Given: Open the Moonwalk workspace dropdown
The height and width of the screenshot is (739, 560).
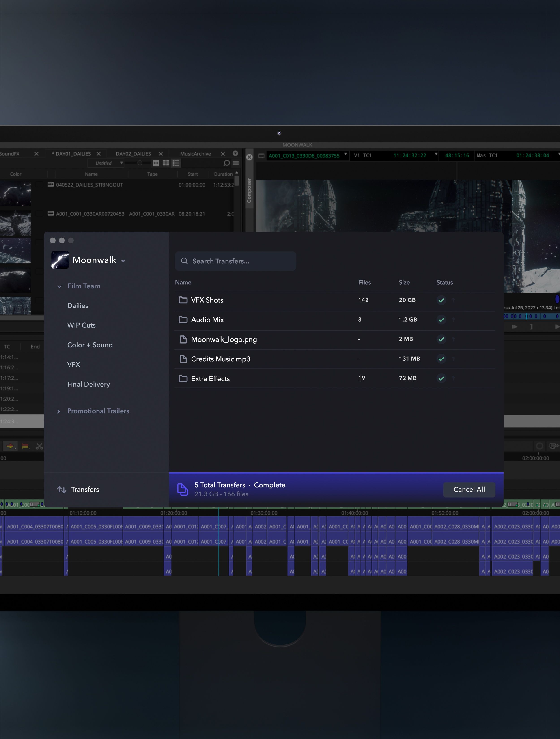Looking at the screenshot, I should (x=123, y=261).
